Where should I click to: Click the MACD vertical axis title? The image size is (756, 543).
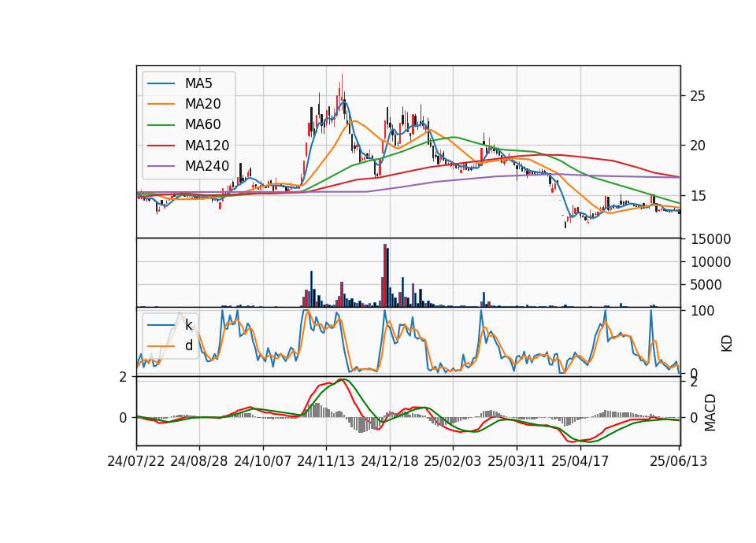(710, 412)
